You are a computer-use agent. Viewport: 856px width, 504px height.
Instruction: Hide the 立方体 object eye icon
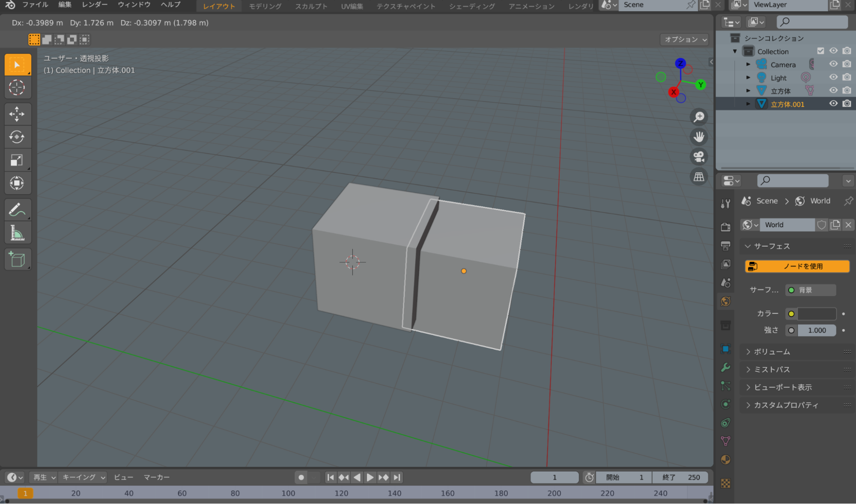click(x=833, y=91)
